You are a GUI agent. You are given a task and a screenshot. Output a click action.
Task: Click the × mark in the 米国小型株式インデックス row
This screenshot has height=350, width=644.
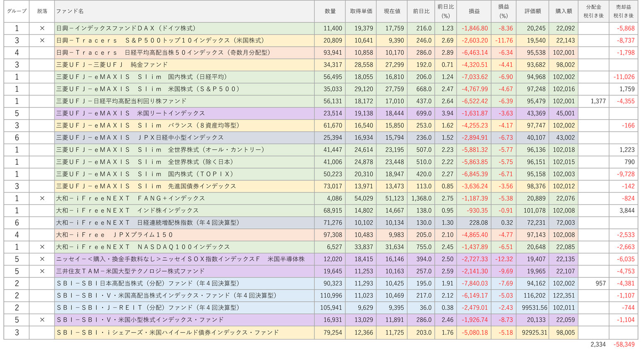(42, 320)
